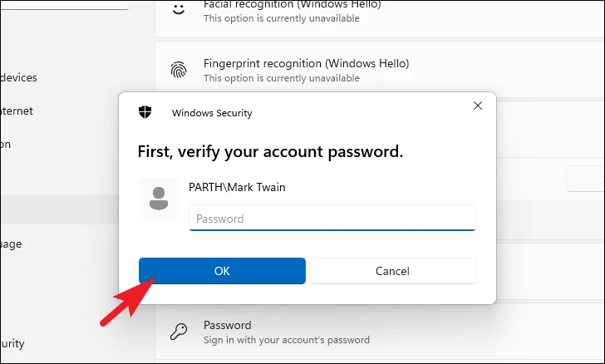Expand Fingerprint recognition (Windows Hello) option
The height and width of the screenshot is (364, 605).
pyautogui.click(x=380, y=70)
